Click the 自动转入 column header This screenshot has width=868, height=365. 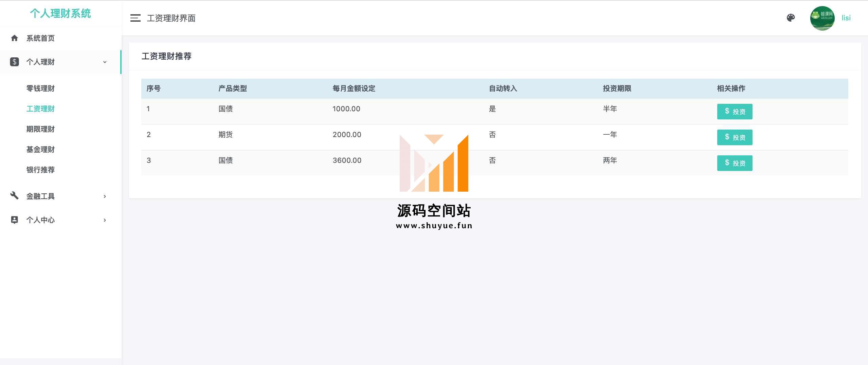503,89
